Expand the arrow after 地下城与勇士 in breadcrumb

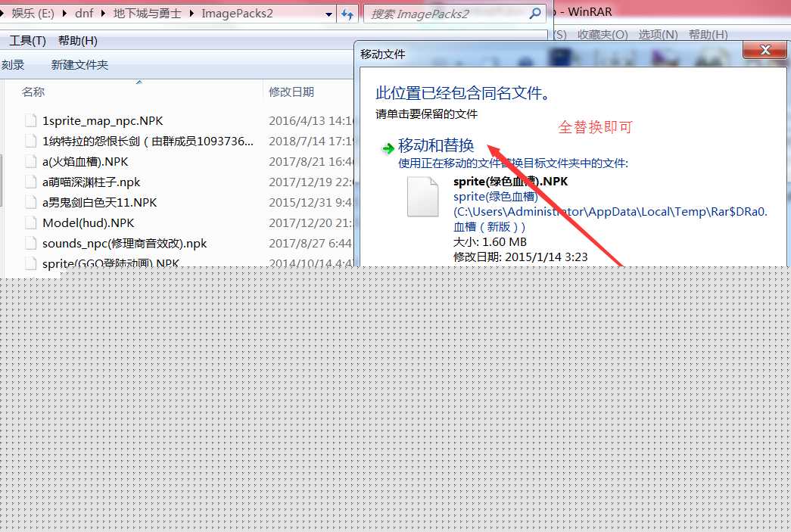pyautogui.click(x=192, y=14)
